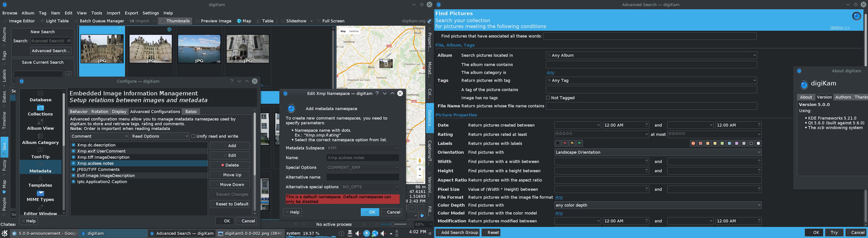The width and height of the screenshot is (868, 238).
Task: Open Database settings in the Configure sidebar
Action: pyautogui.click(x=40, y=96)
